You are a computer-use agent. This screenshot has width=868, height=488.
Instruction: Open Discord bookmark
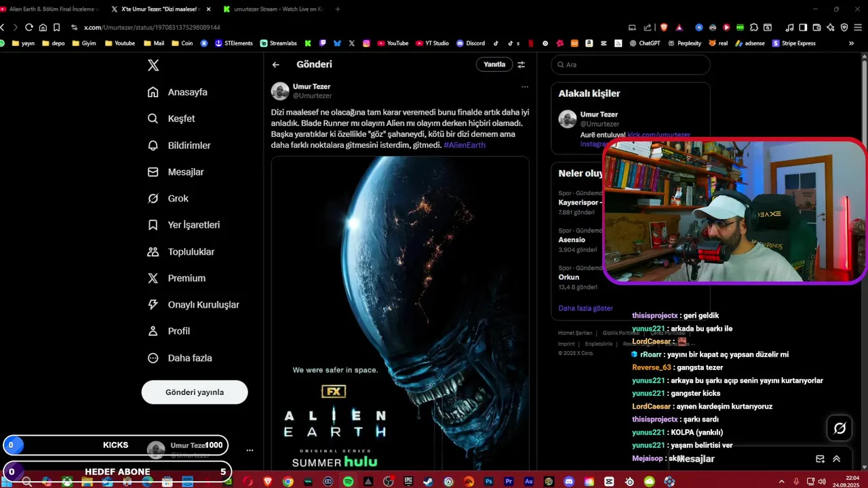471,43
